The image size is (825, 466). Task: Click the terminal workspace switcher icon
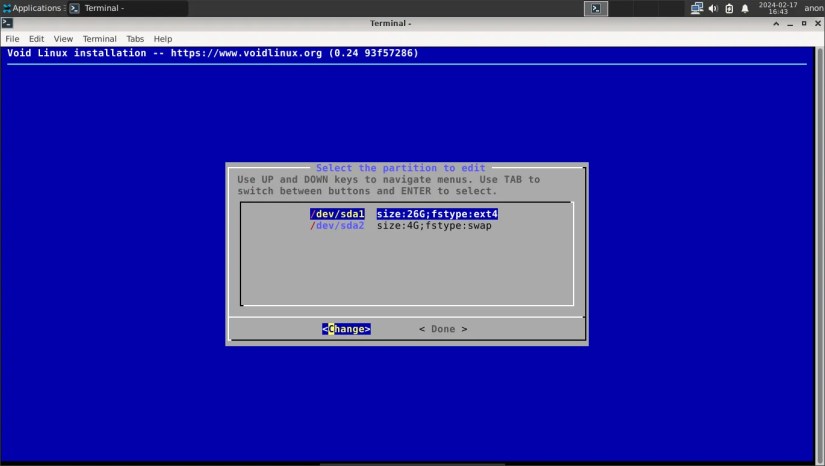tap(596, 8)
